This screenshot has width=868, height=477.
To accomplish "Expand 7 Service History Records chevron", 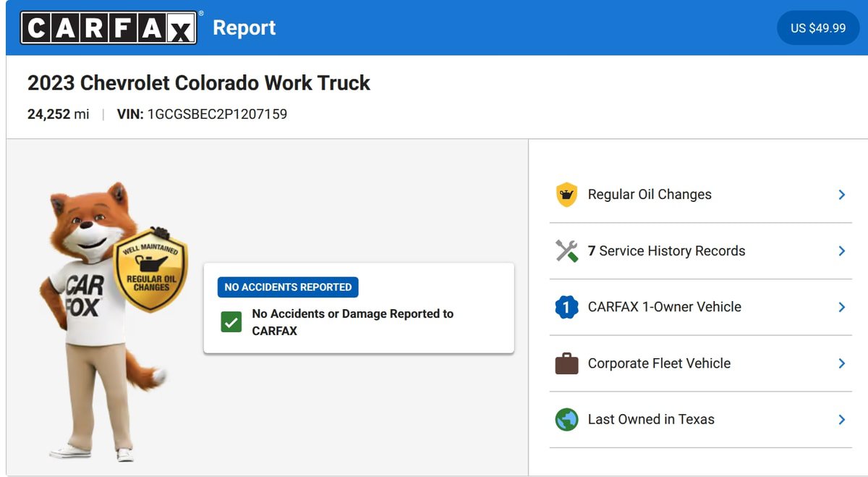I will point(841,251).
